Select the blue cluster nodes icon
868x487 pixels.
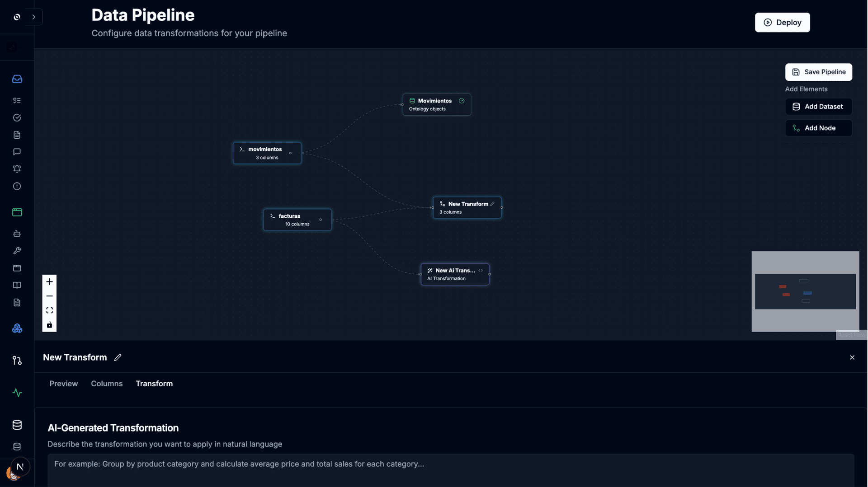(17, 328)
